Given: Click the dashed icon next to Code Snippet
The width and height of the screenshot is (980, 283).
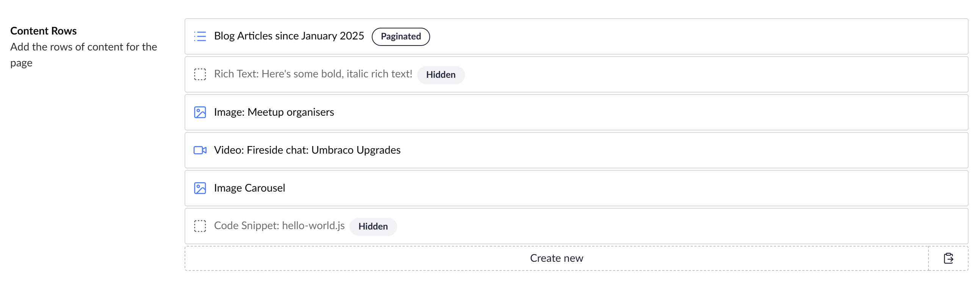Looking at the screenshot, I should (199, 226).
